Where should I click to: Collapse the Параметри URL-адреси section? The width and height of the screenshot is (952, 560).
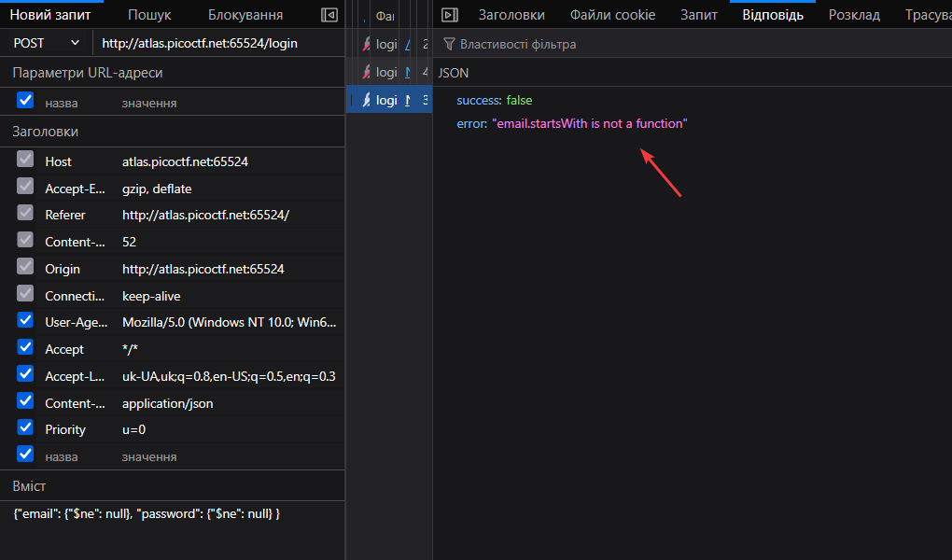88,73
